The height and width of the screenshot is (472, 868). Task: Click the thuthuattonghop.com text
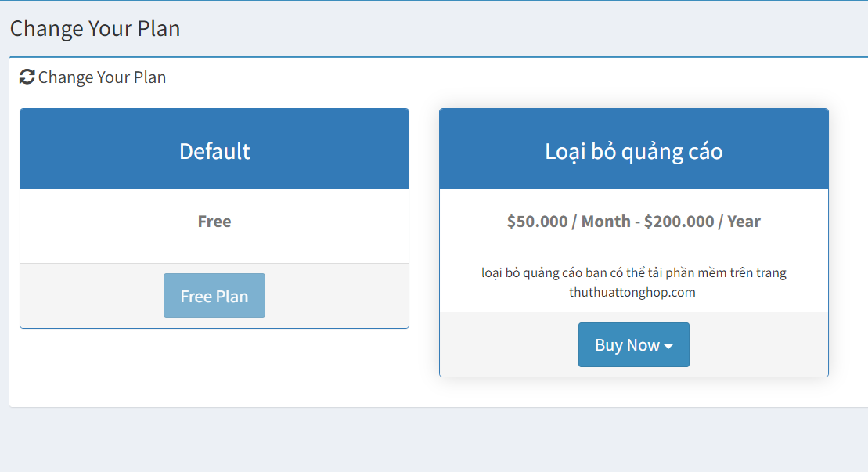(633, 293)
